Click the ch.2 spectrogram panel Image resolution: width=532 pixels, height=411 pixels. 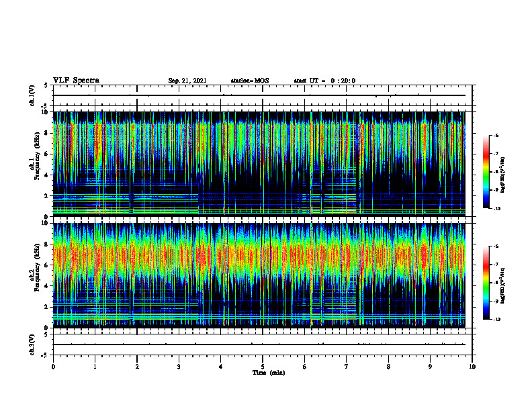259,275
